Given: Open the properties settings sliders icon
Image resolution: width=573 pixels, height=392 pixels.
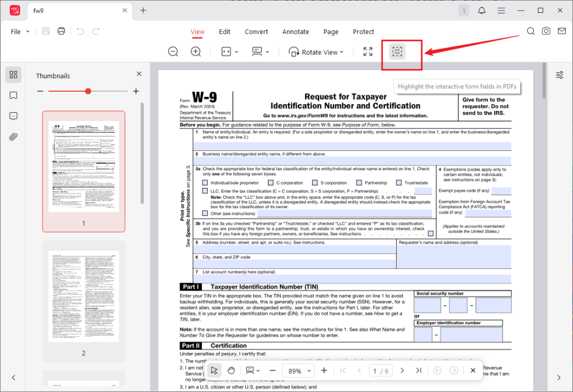Looking at the screenshot, I should [x=560, y=75].
